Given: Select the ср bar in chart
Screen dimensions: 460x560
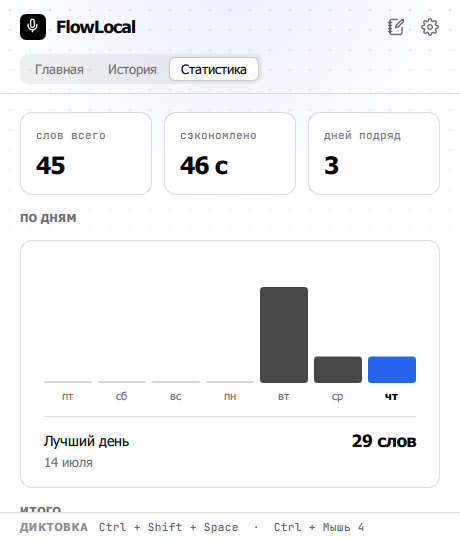Looking at the screenshot, I should 338,369.
